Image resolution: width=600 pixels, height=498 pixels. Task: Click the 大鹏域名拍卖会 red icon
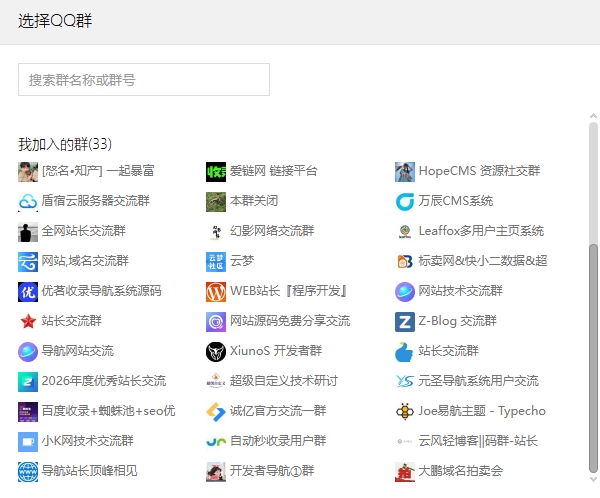click(405, 472)
